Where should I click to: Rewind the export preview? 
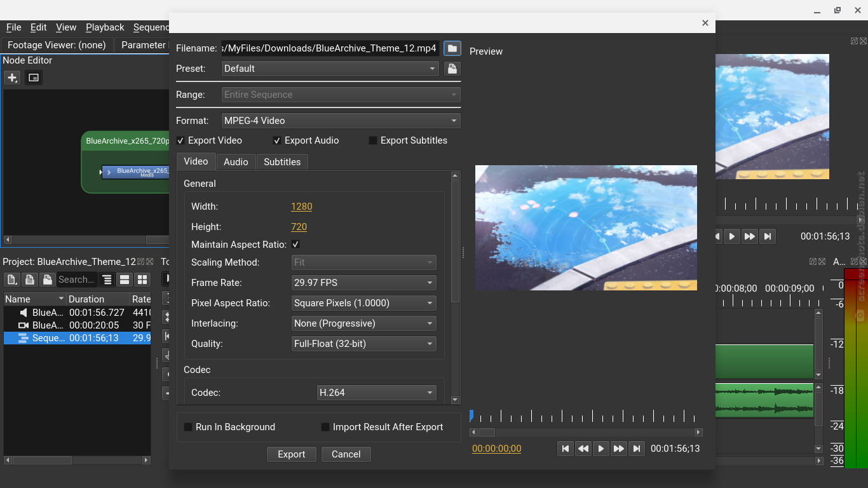[x=583, y=449]
